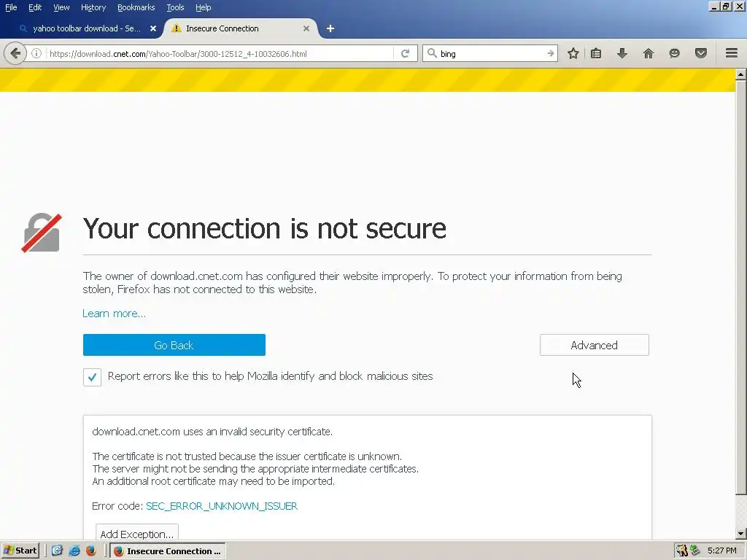Click the second system tray network icon
The width and height of the screenshot is (747, 560).
coord(695,551)
